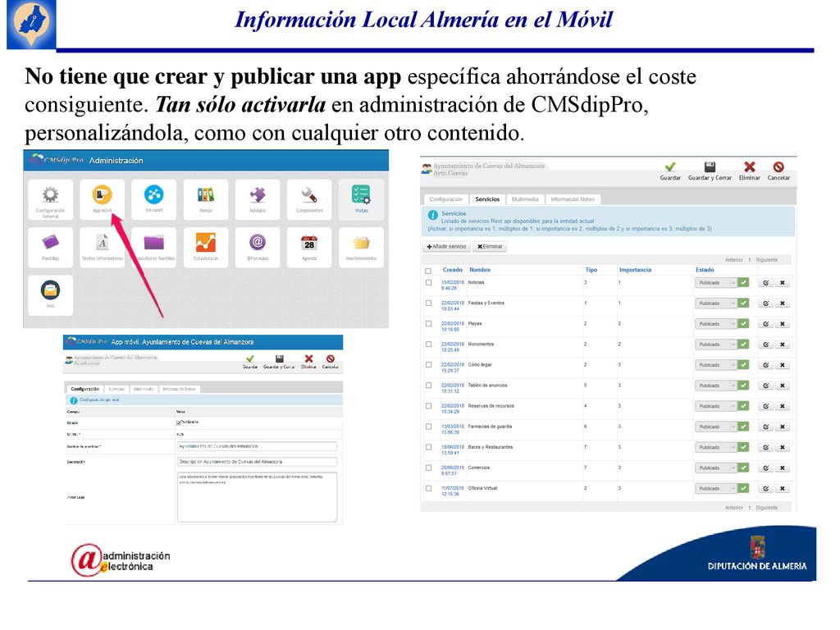Open Estado dropdown for Noticias

(716, 283)
